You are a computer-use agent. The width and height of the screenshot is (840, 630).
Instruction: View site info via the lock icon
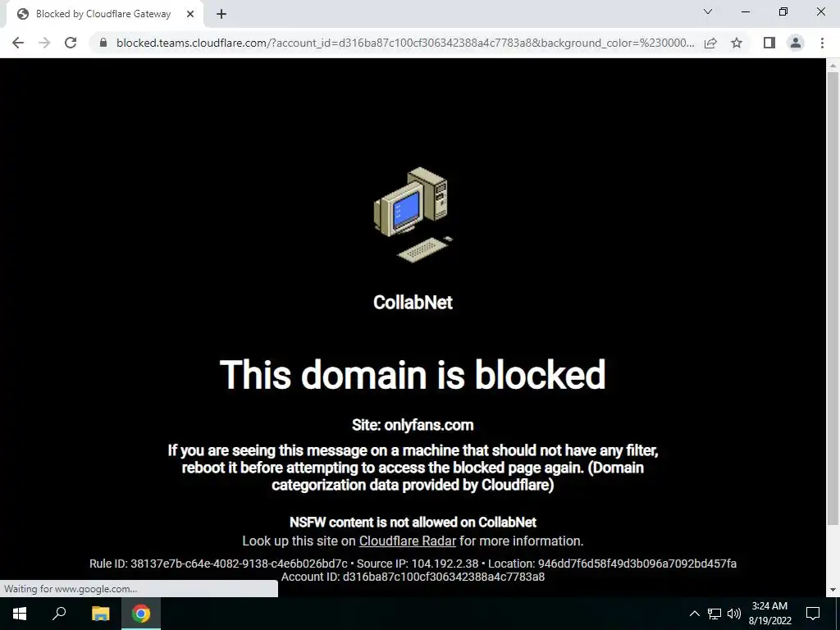pyautogui.click(x=103, y=43)
